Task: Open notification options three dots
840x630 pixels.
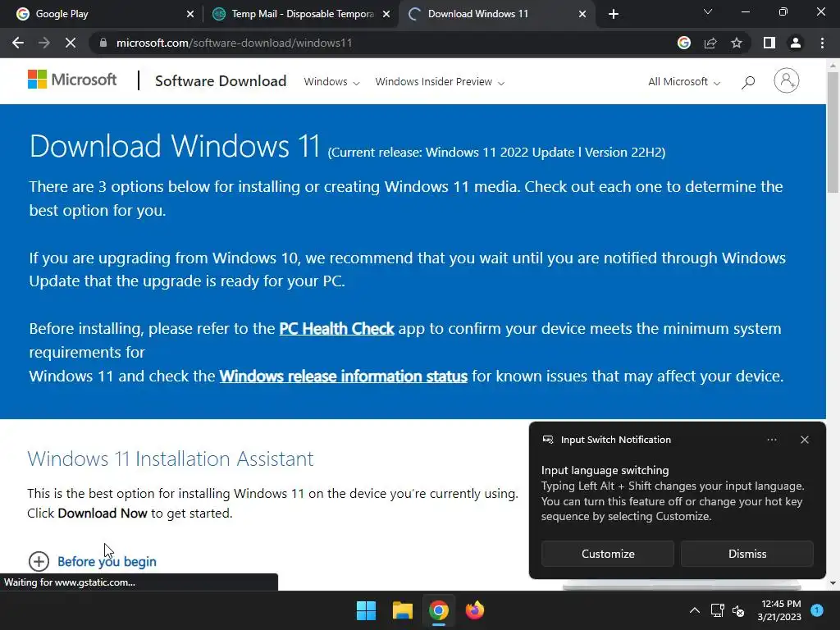Action: click(x=771, y=440)
